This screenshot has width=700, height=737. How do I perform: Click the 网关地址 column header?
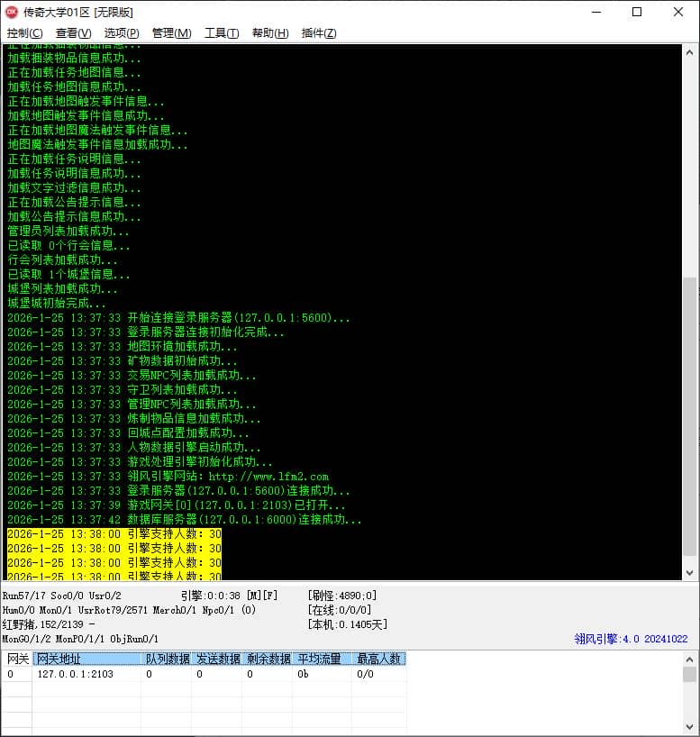click(x=87, y=659)
